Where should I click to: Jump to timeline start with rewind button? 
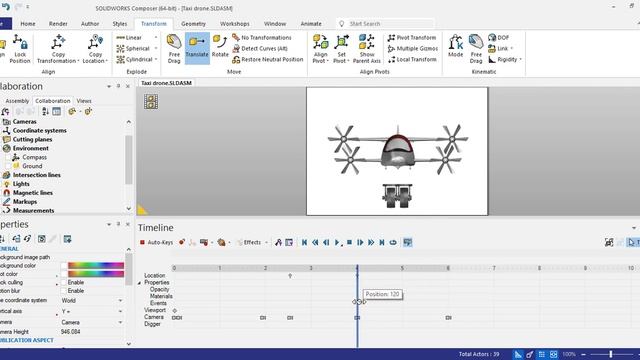coord(304,242)
